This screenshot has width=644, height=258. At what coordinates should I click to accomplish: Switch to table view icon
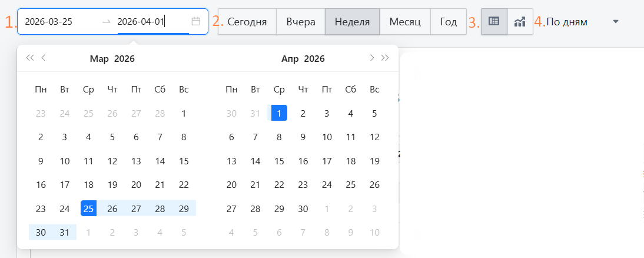click(x=494, y=22)
